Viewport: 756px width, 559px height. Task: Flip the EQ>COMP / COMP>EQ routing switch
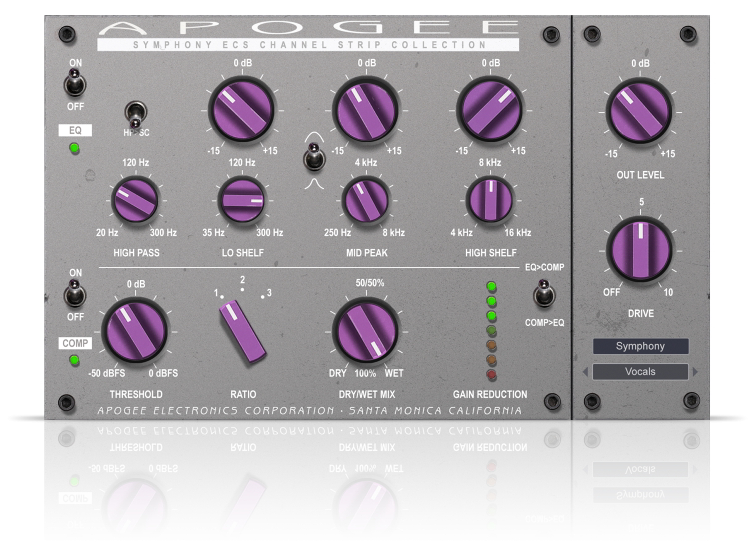[x=544, y=293]
